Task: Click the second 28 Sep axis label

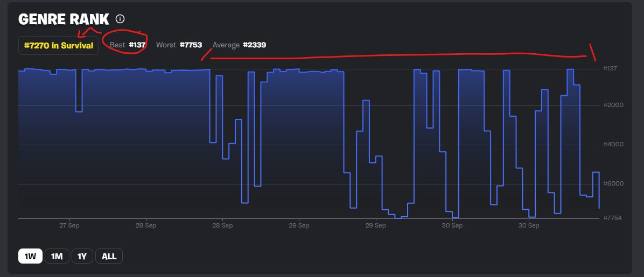Action: tap(222, 225)
